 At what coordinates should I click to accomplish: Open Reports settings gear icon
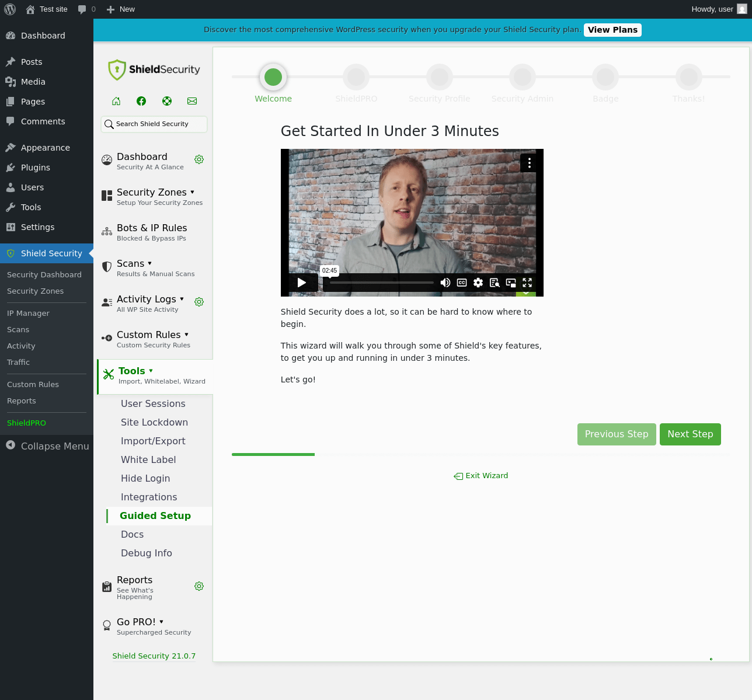click(199, 586)
